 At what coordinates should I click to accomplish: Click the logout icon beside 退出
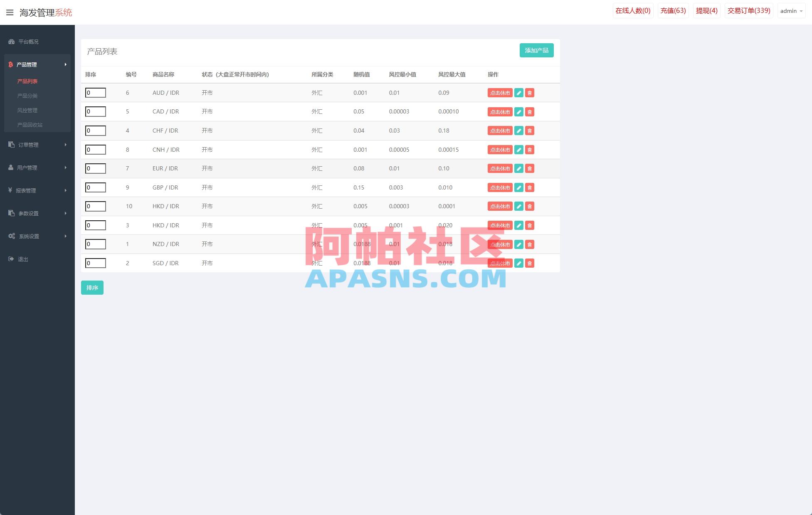click(x=11, y=259)
